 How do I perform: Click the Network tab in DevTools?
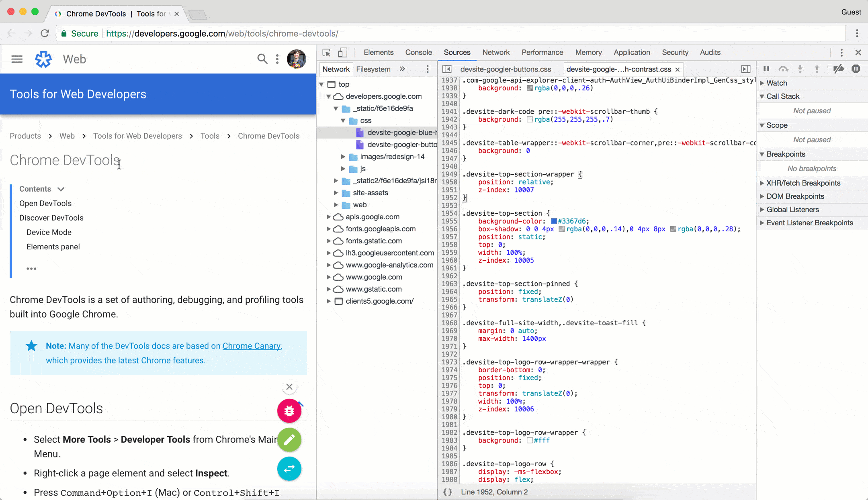point(496,52)
